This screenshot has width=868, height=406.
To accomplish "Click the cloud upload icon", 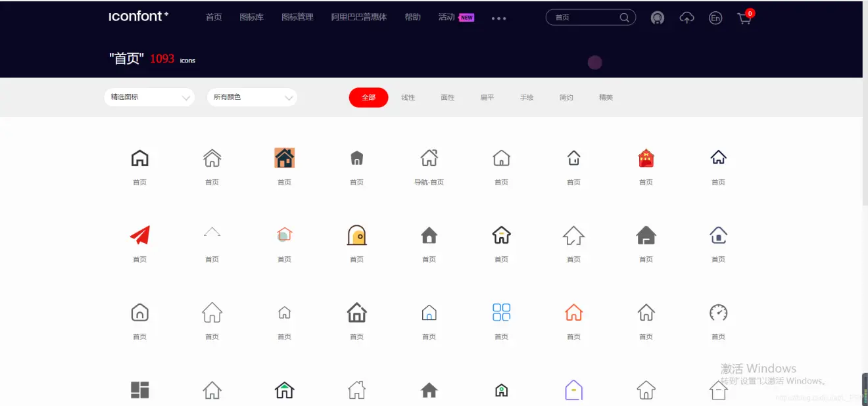I will [687, 18].
